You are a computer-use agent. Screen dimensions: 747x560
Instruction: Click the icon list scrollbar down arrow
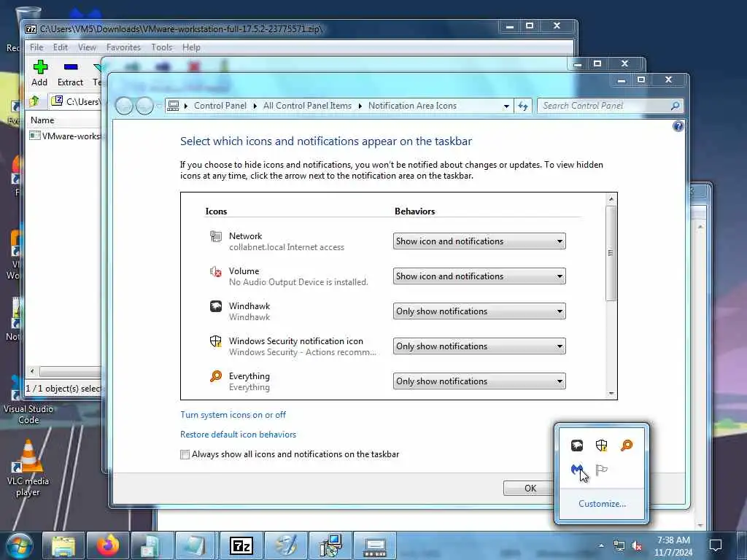[611, 394]
